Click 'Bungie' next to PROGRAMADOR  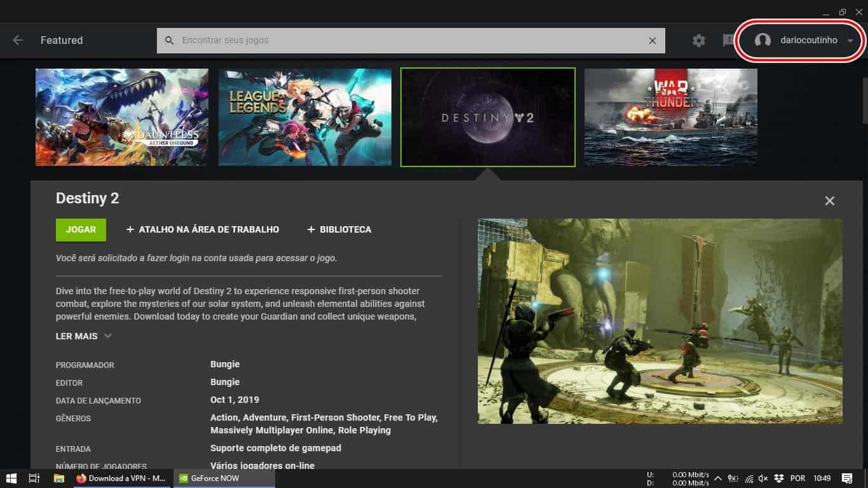tap(225, 364)
